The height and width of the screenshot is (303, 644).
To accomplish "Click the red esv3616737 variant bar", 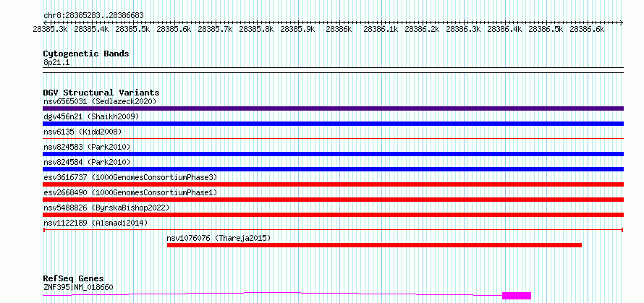I will pyautogui.click(x=333, y=184).
